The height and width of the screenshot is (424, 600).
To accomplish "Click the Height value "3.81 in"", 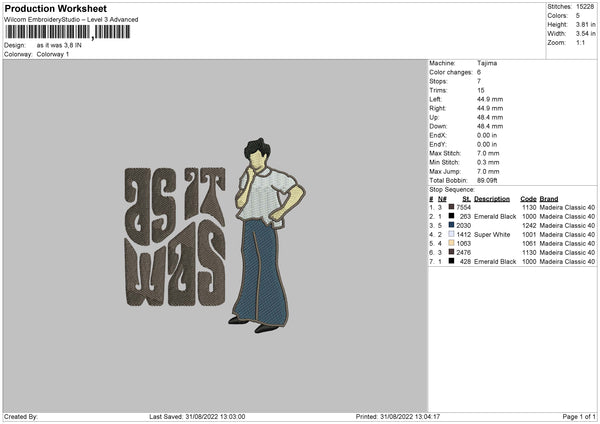I will 585,24.
